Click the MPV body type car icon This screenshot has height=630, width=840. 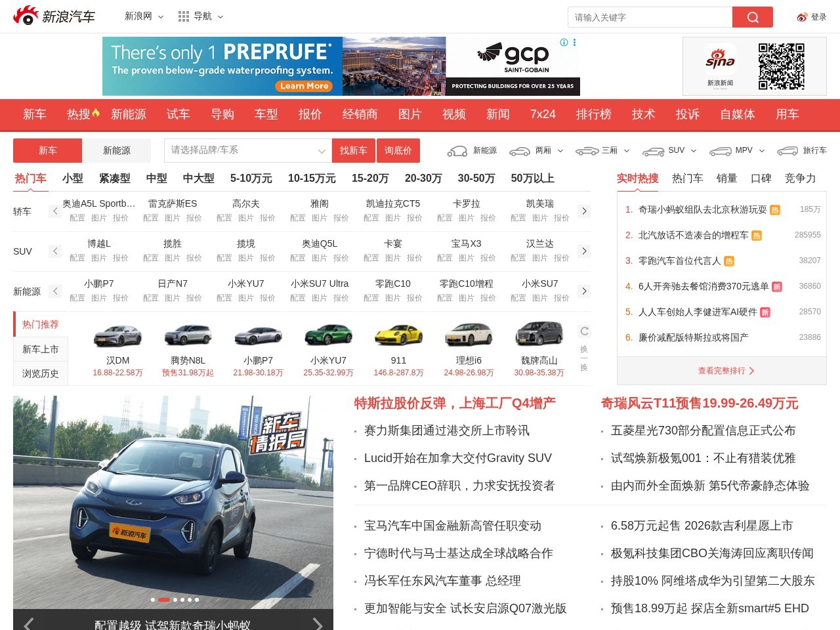click(720, 151)
